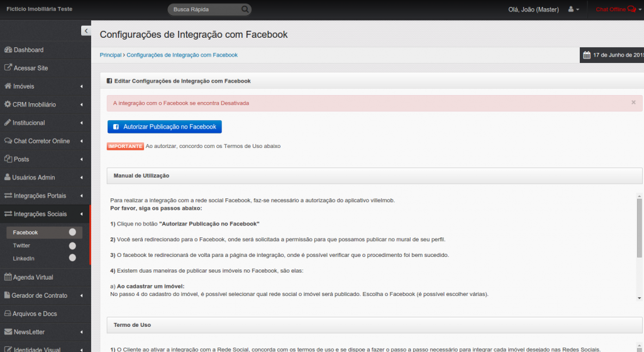This screenshot has width=644, height=352.
Task: Click the Manual scrollbar down arrow
Action: [639, 298]
